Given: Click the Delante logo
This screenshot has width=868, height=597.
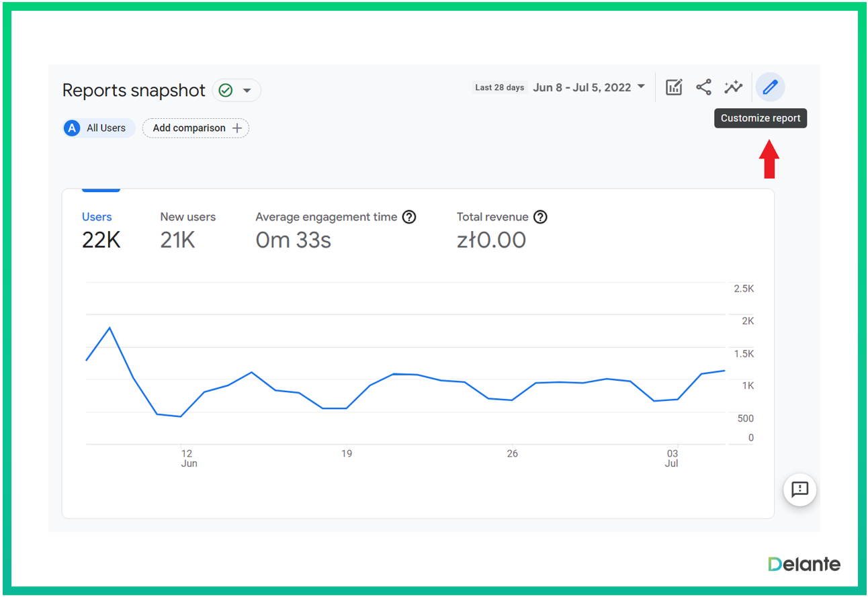Looking at the screenshot, I should 804,564.
